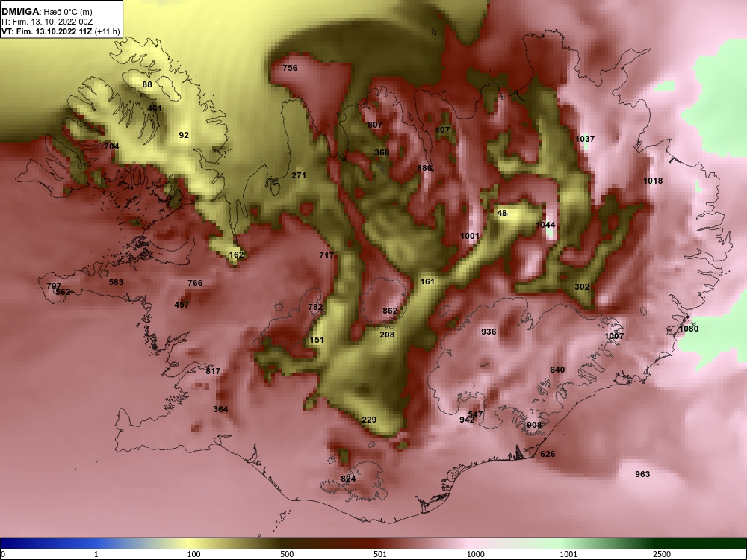Click the map title 'DMI/IGA: Hæð 0°C (m)'
Viewport: 747px width, 560px height.
pyautogui.click(x=46, y=12)
